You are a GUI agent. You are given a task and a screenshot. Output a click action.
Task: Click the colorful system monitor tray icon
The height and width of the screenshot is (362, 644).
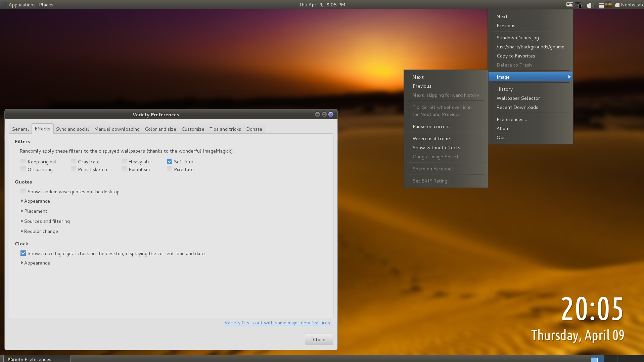(608, 5)
